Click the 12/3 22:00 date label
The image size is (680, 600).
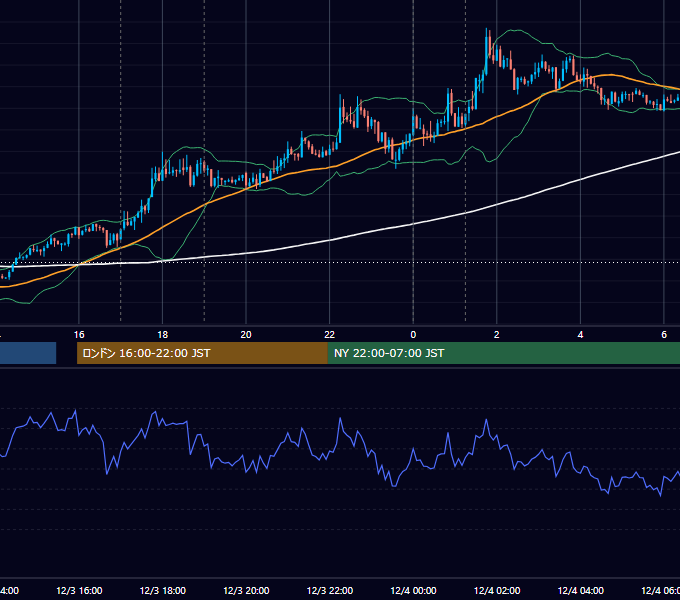[x=330, y=591]
